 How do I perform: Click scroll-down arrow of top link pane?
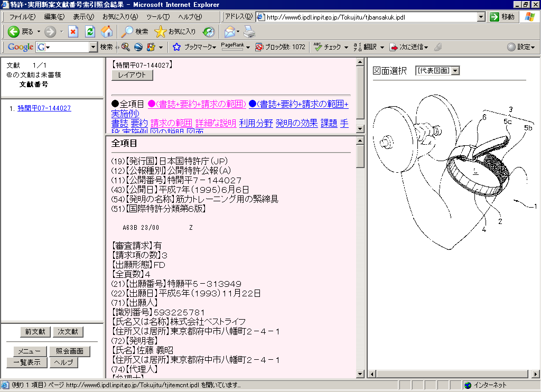360,129
